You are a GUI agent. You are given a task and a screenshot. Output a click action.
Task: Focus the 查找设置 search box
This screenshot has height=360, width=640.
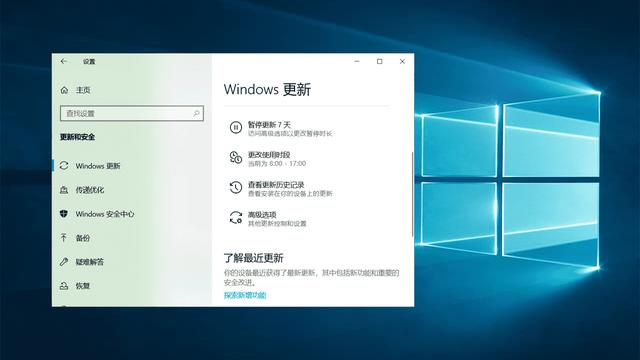click(132, 113)
